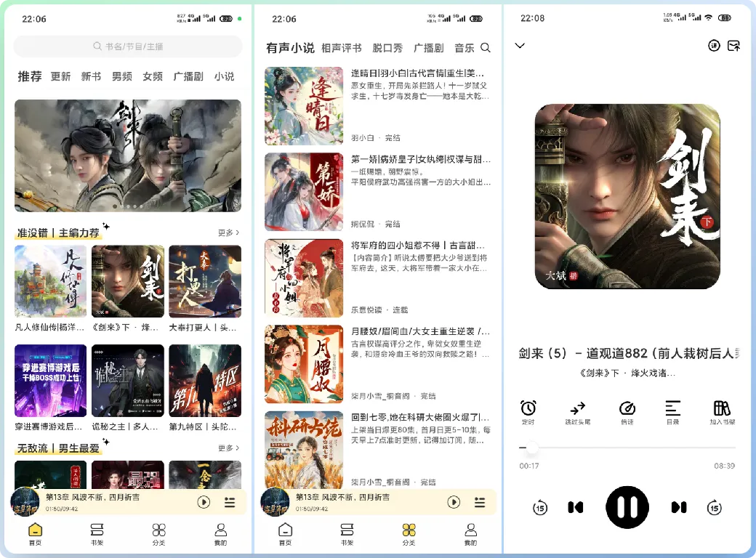
Task: Switch to the 音乐 category tab
Action: click(x=465, y=48)
